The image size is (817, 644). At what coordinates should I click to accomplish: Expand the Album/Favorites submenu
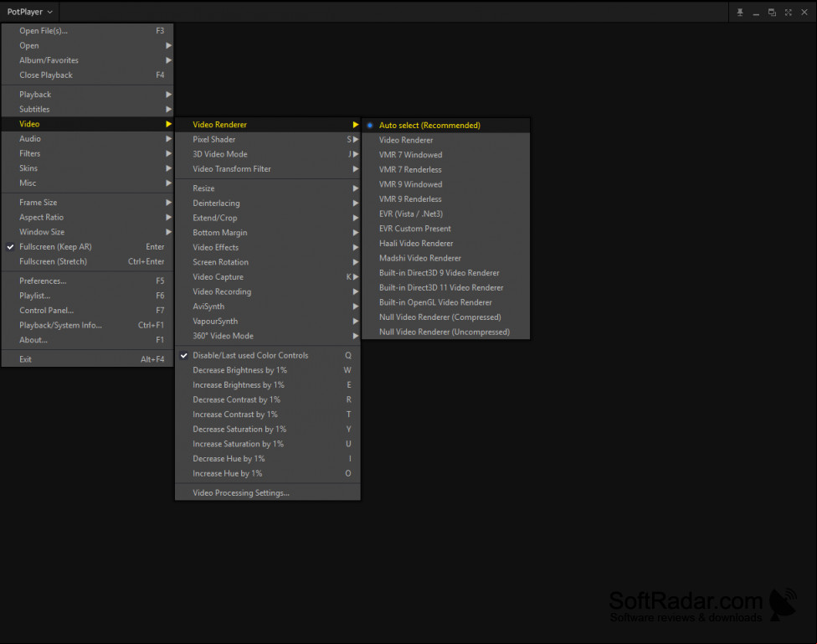coord(88,60)
